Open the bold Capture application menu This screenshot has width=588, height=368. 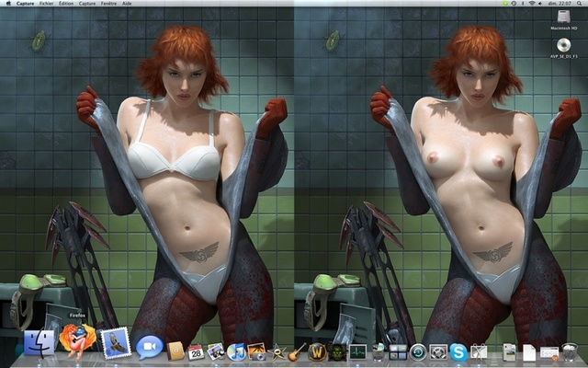coord(25,4)
